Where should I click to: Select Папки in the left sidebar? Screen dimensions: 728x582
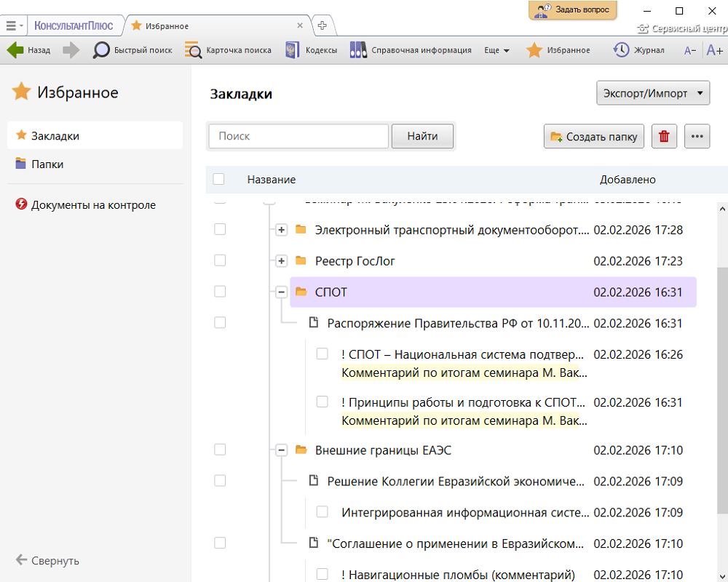[47, 164]
